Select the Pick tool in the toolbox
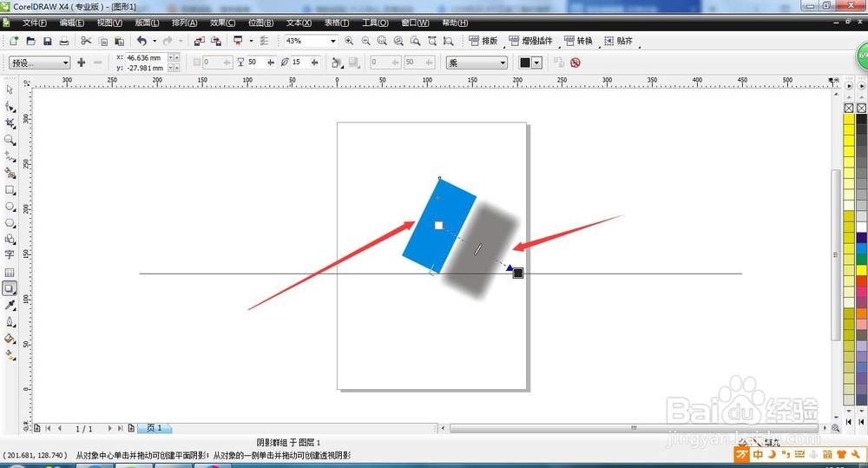Viewport: 868px width, 468px height. click(x=10, y=89)
